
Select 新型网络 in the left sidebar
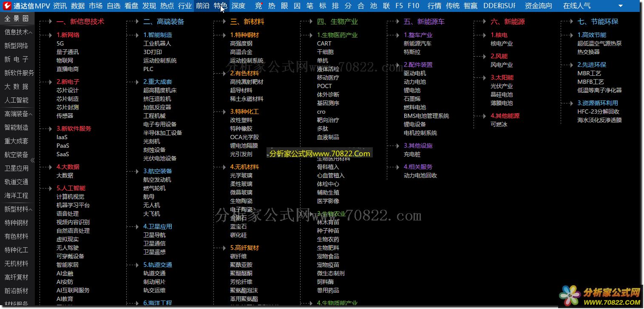17,46
